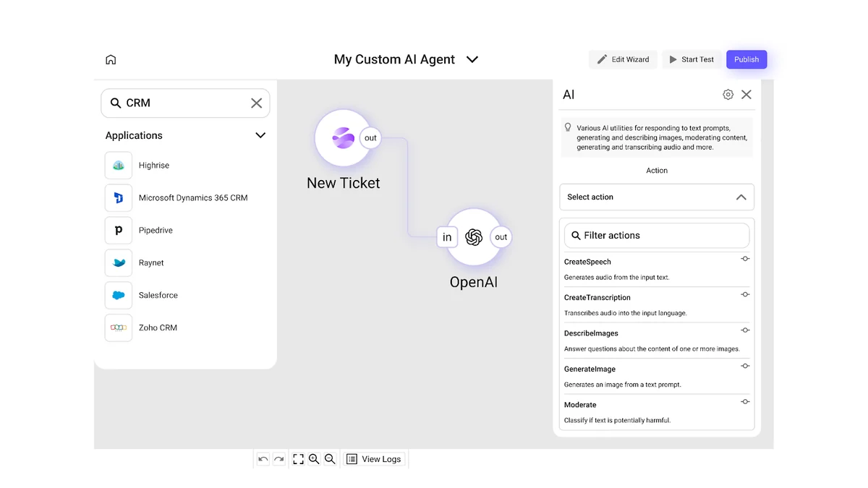Image resolution: width=868 pixels, height=488 pixels.
Task: Publish the AI agent
Action: [x=746, y=59]
